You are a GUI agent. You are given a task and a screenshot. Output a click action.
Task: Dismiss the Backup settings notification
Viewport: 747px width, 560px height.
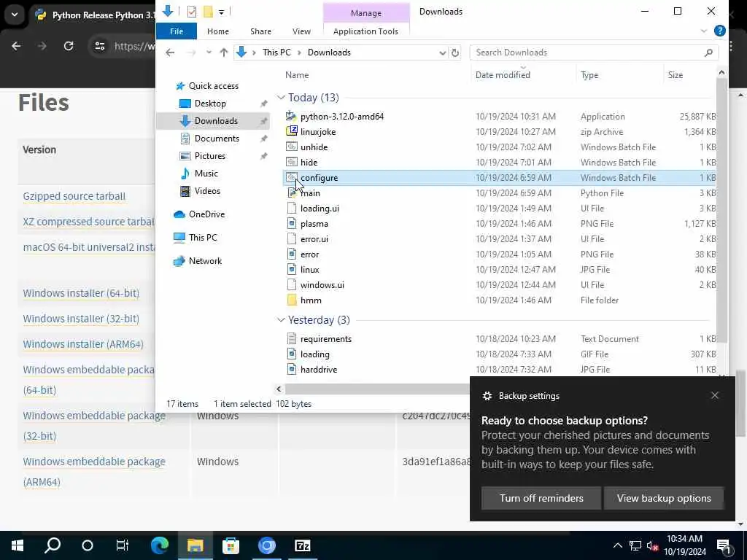pyautogui.click(x=715, y=395)
